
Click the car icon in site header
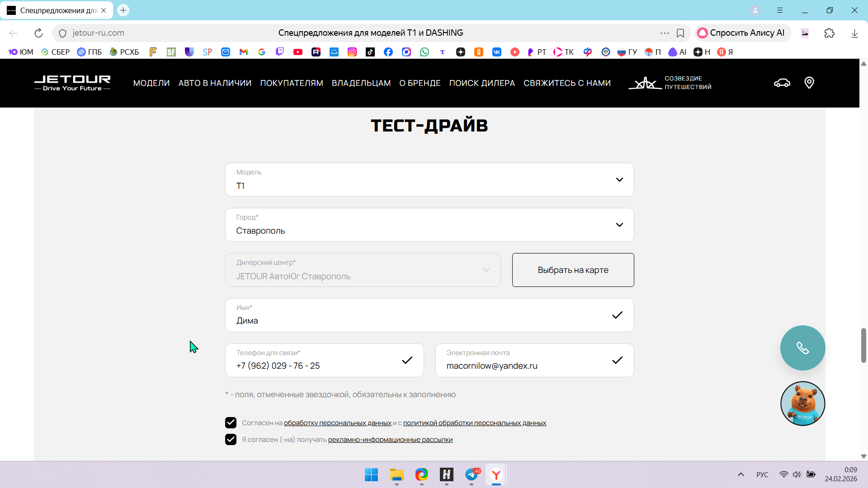(x=782, y=83)
